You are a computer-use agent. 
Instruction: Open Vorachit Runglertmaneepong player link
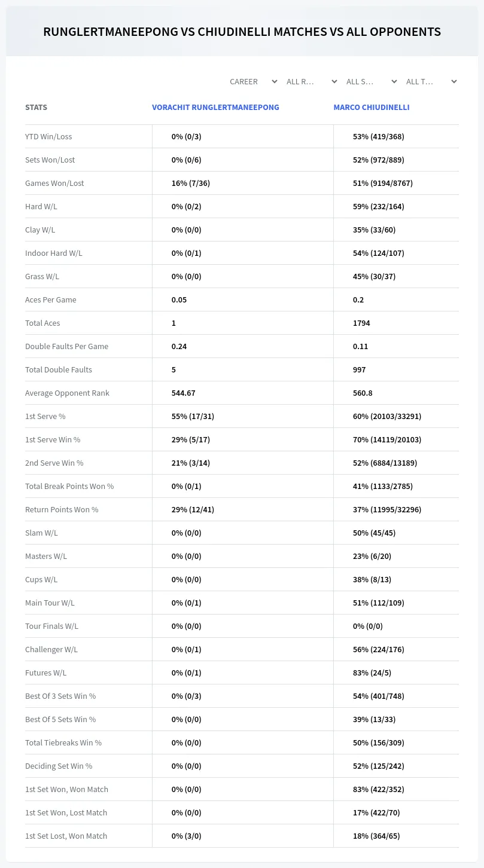coord(215,108)
